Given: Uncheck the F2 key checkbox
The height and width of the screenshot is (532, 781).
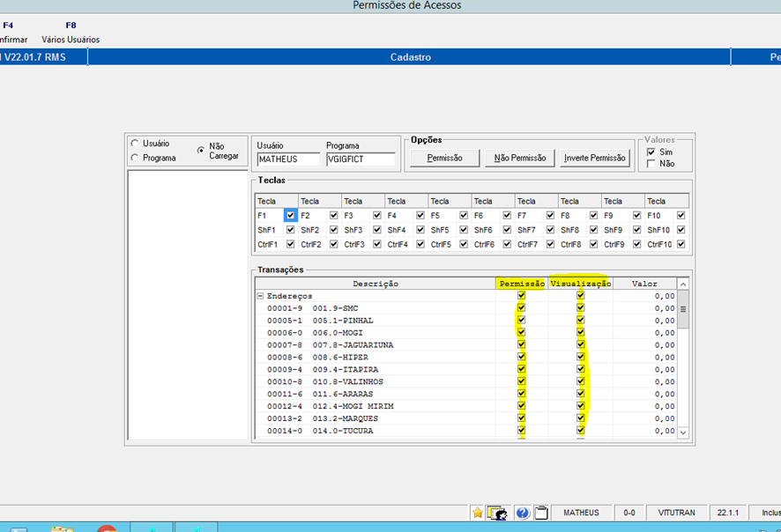Looking at the screenshot, I should pyautogui.click(x=334, y=216).
